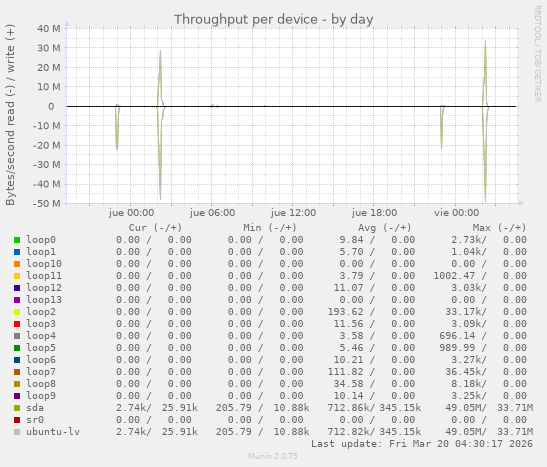Click the jue 06:00 time axis label
This screenshot has width=547, height=467.
point(212,213)
